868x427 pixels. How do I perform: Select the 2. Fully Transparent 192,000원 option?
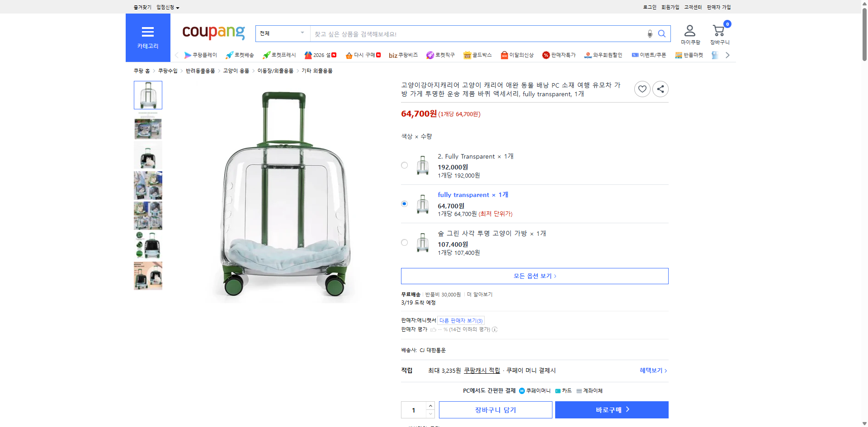click(404, 165)
